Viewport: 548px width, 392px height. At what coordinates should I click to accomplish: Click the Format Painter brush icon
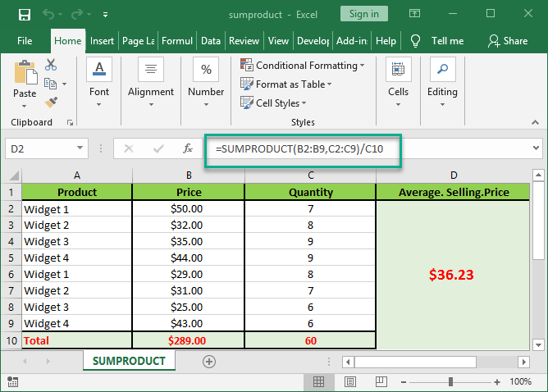coord(51,102)
